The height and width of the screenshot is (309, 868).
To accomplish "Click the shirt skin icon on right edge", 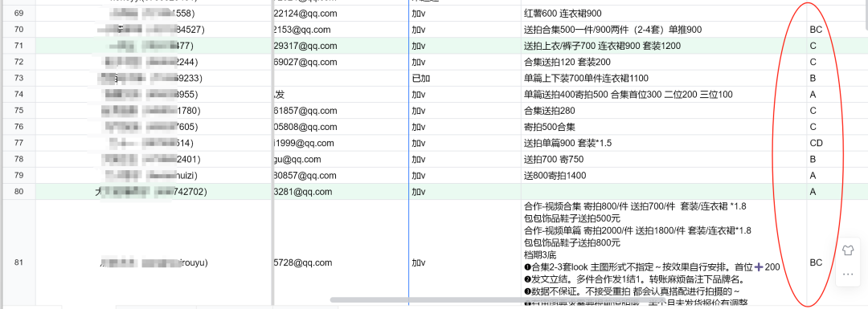I will [x=847, y=250].
